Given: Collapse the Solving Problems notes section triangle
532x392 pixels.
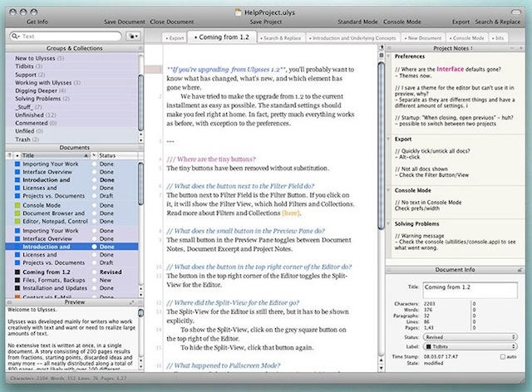Looking at the screenshot, I should pyautogui.click(x=389, y=223).
